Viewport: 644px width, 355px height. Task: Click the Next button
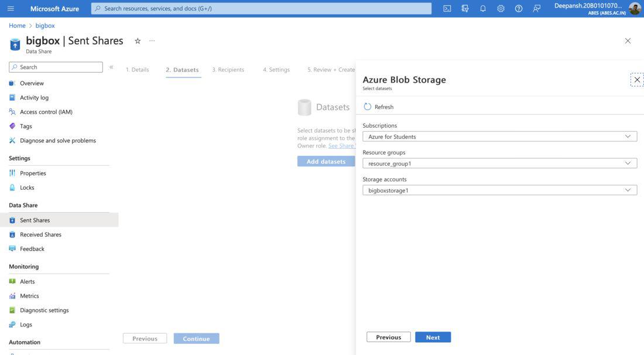(x=433, y=337)
